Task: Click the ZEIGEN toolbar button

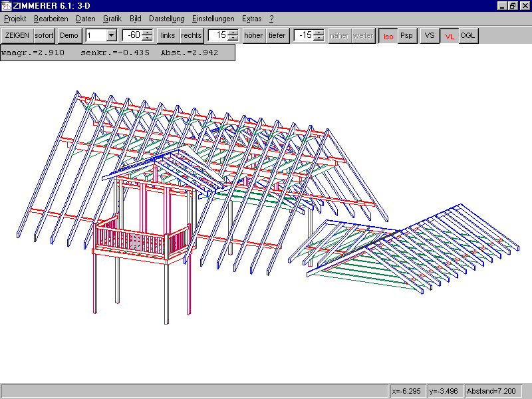Action: [17, 35]
